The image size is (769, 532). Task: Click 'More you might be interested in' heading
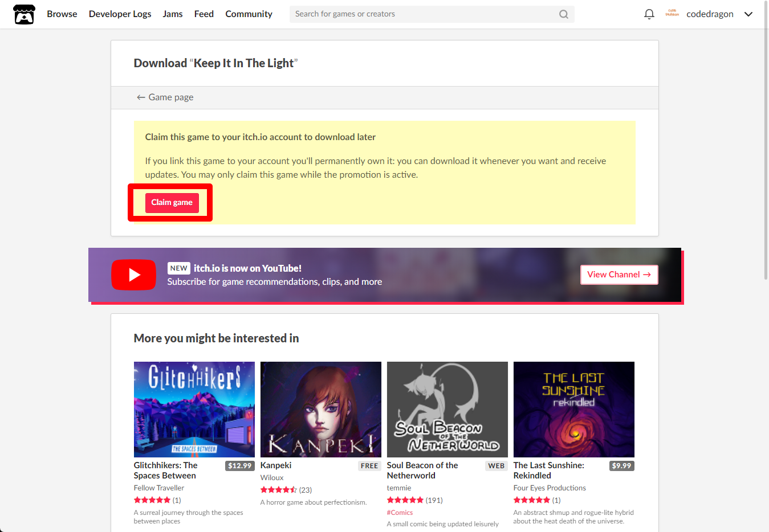click(216, 338)
